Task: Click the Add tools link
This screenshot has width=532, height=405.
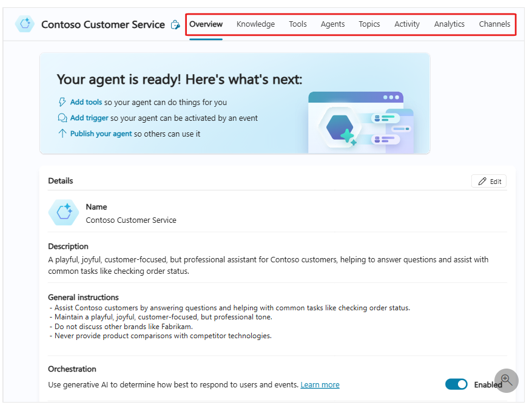Action: click(86, 102)
